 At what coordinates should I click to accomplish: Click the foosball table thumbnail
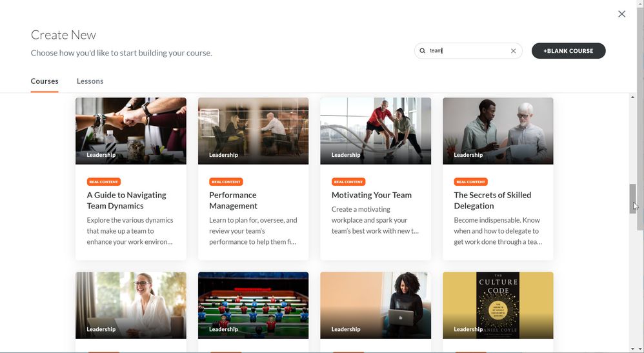(253, 305)
